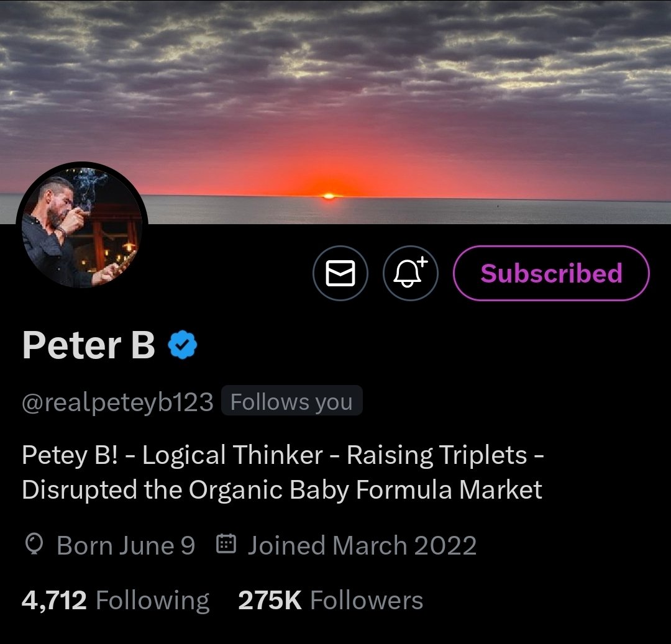Click the Subscribed button
Viewport: 671px width, 644px height.
click(551, 274)
